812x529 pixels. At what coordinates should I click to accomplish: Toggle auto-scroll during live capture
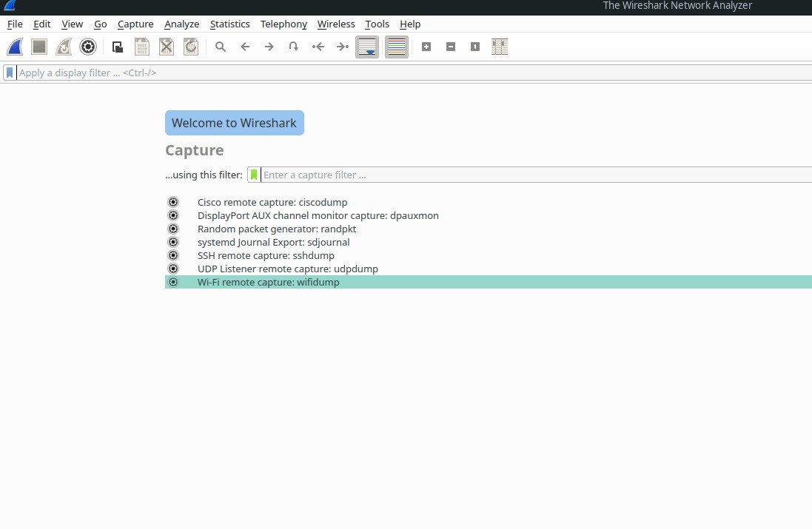pos(367,47)
